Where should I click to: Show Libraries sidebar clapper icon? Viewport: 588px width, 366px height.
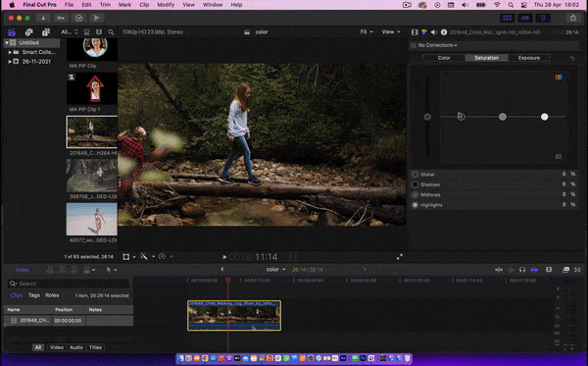point(12,32)
